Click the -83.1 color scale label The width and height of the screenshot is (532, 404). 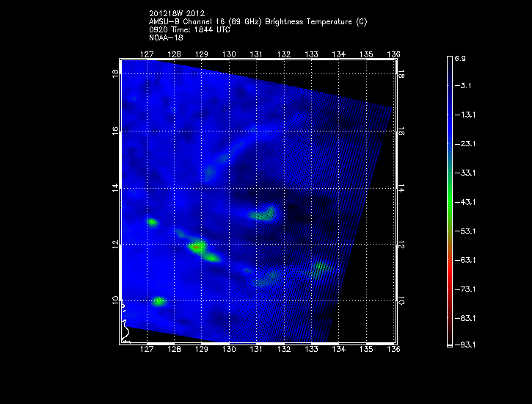point(464,319)
